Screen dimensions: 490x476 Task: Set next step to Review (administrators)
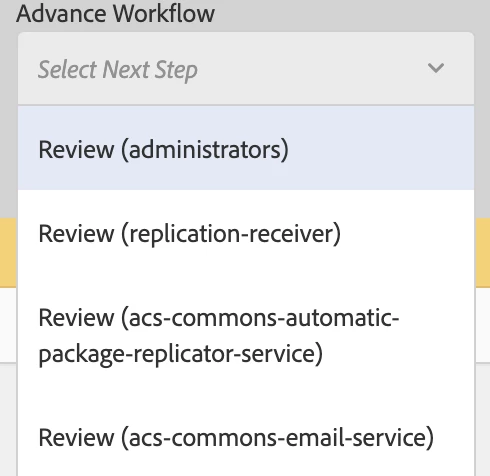point(246,149)
